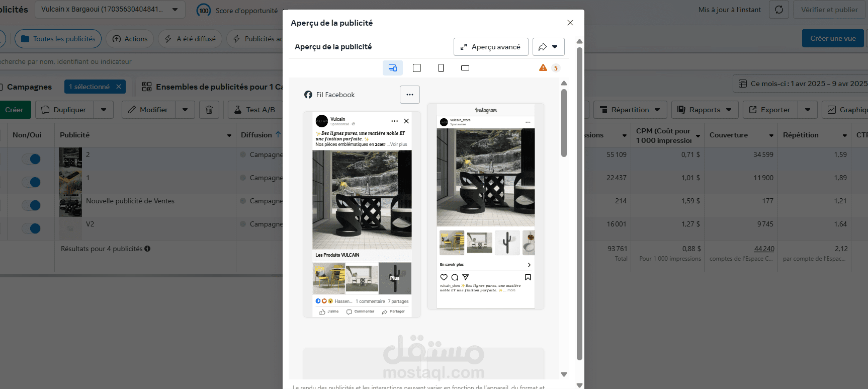Toggle off Nouvelle publicité de Ventes
Screen dimensions: 868x389
click(x=31, y=205)
